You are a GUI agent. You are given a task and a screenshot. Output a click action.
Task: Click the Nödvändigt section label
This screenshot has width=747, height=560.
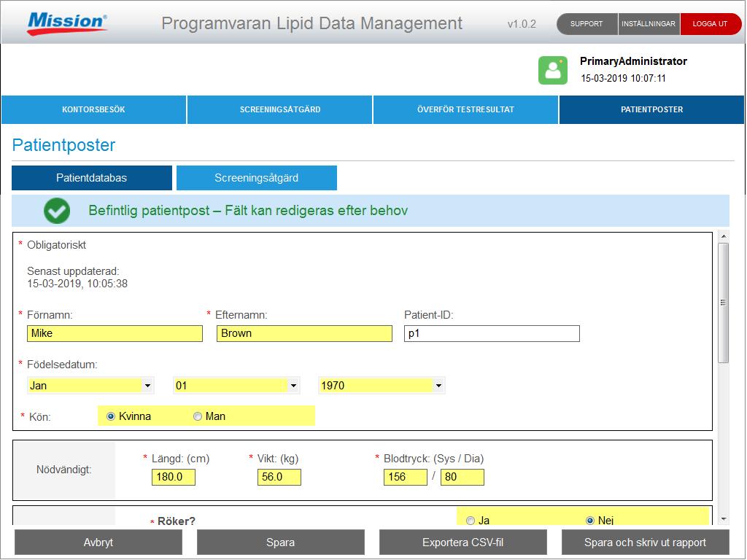64,470
